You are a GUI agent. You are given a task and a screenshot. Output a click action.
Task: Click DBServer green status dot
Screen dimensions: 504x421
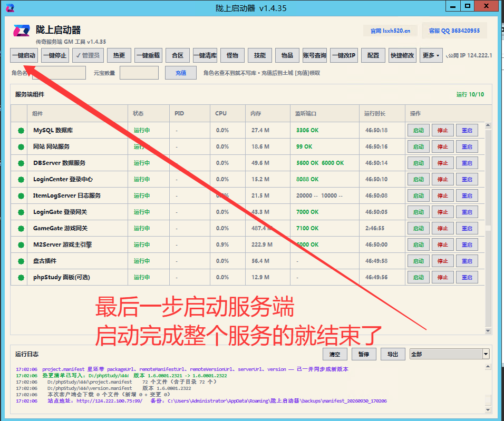point(21,163)
